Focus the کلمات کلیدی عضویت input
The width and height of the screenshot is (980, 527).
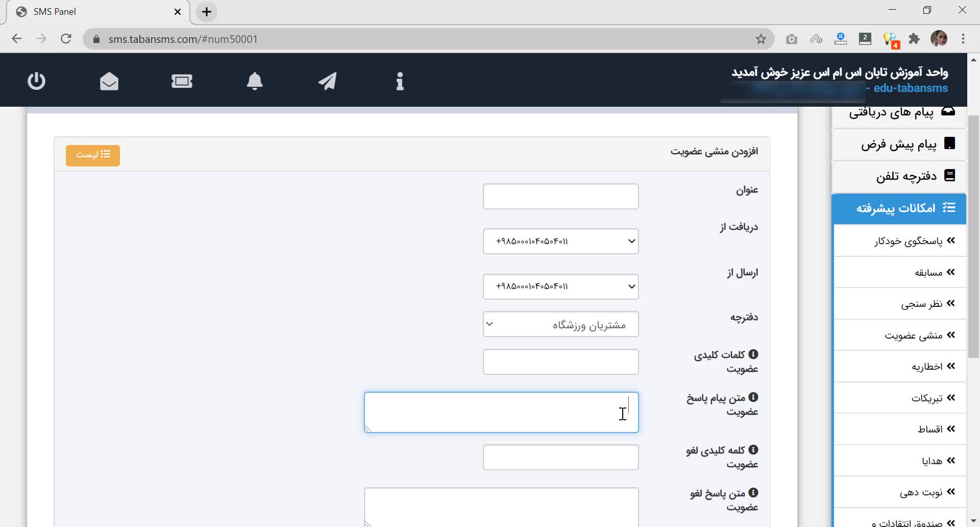560,362
